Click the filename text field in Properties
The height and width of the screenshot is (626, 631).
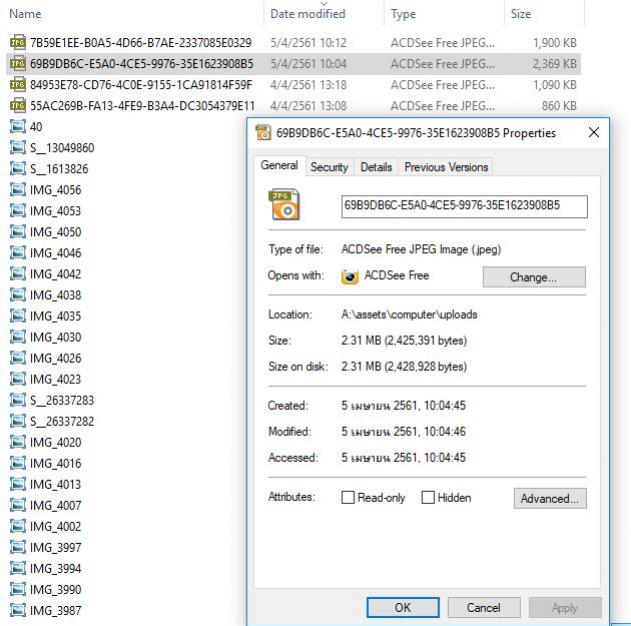tap(464, 206)
